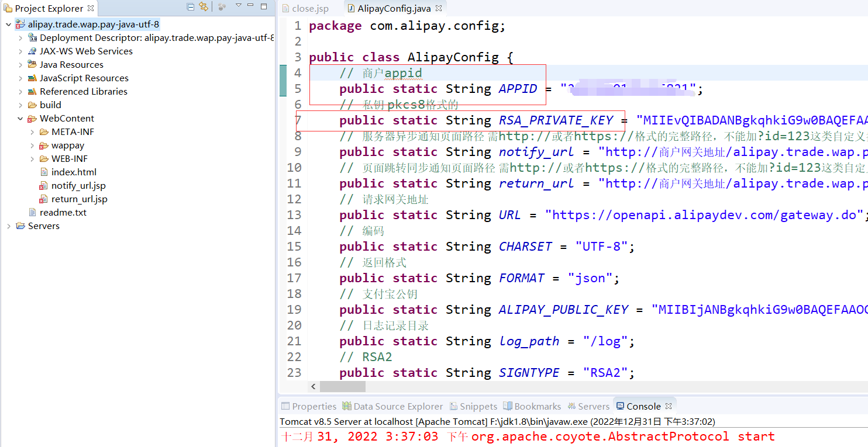Collapse the WebContent folder node

(x=20, y=119)
